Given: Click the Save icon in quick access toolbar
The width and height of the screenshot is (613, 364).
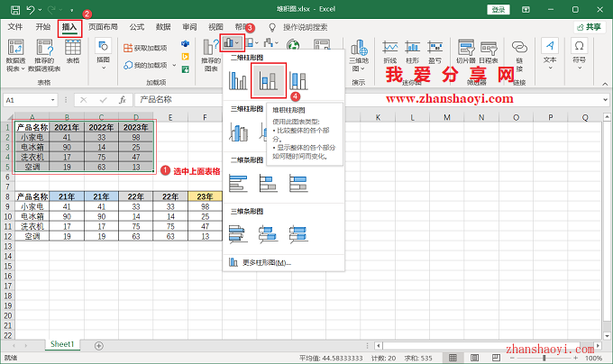Looking at the screenshot, I should 15,9.
